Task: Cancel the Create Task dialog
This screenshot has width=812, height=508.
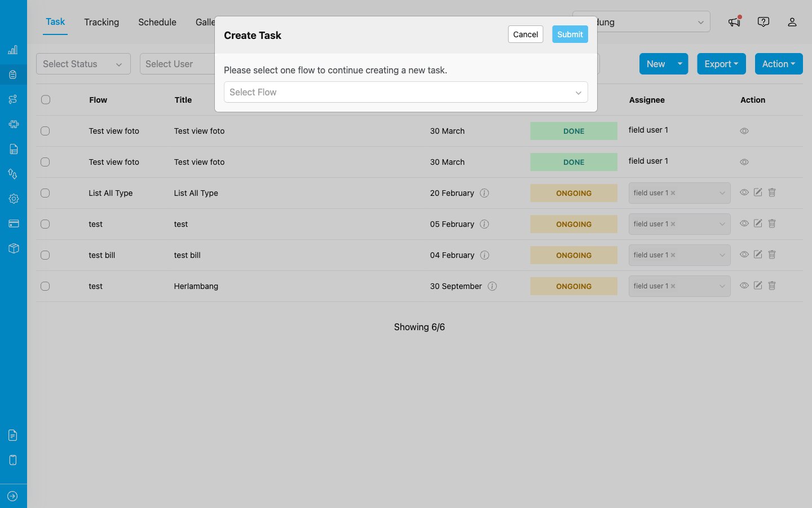Action: (526, 34)
